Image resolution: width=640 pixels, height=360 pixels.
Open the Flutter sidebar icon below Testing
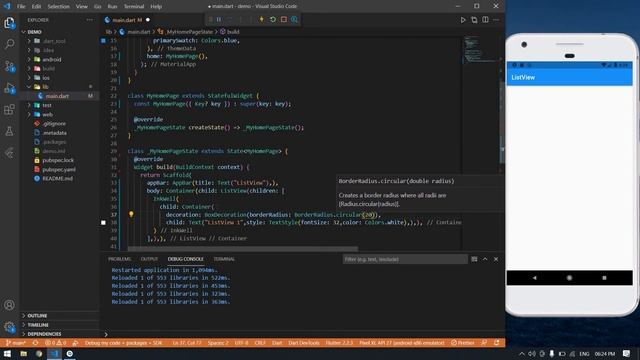click(x=9, y=153)
